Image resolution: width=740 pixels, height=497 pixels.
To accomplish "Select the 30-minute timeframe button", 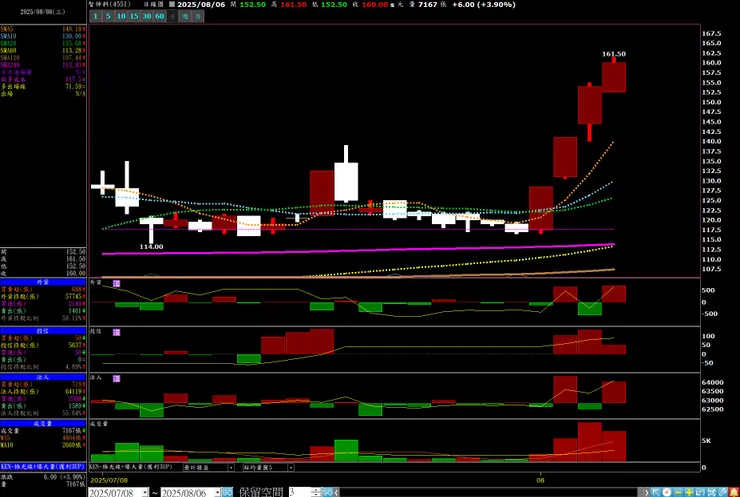I will pos(147,16).
